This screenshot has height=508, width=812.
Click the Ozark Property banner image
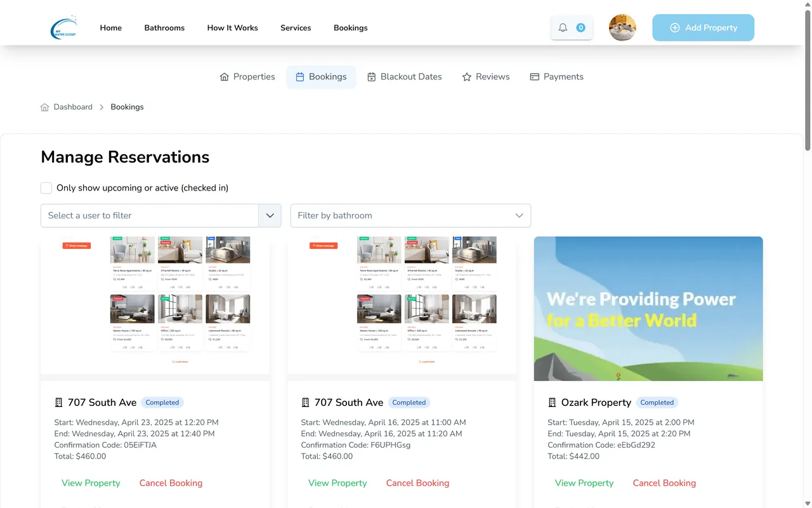pyautogui.click(x=648, y=309)
